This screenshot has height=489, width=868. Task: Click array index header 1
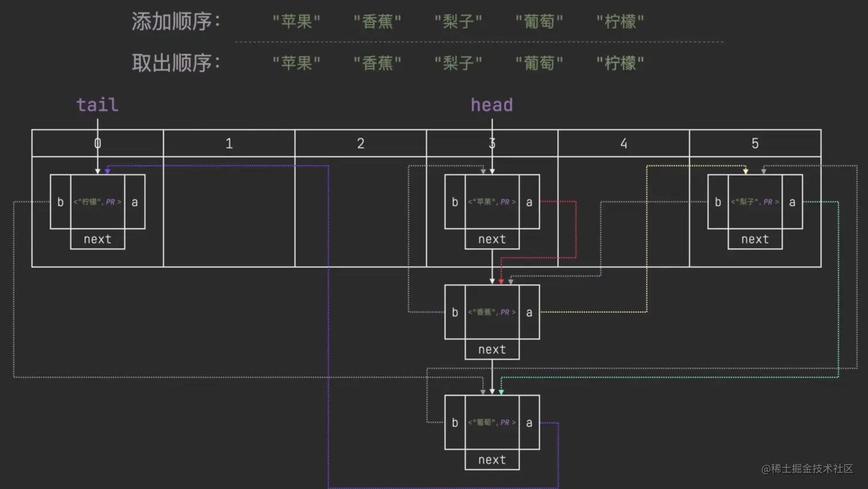229,143
